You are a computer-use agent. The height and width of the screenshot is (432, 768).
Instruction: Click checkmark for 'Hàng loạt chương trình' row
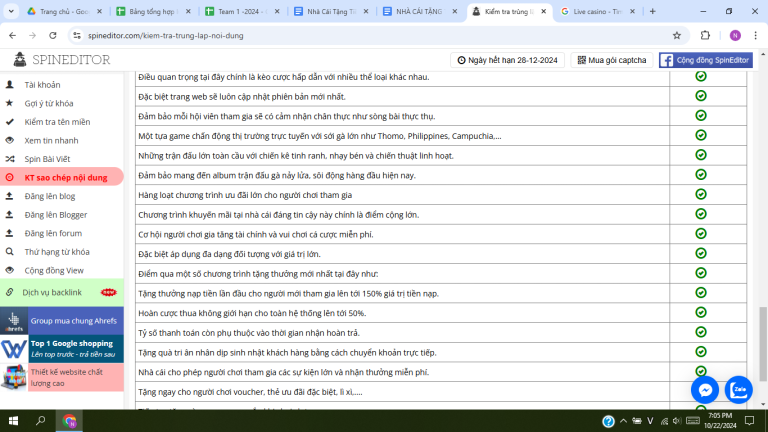(x=700, y=194)
